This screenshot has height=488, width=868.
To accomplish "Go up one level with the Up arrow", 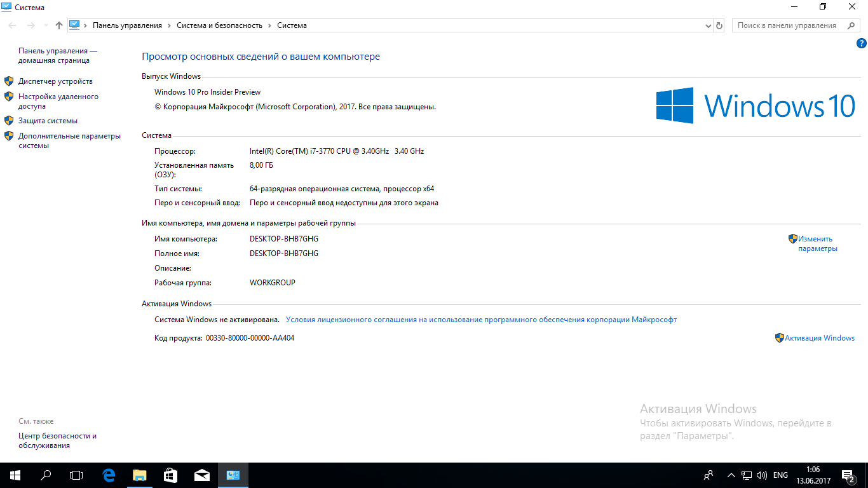I will (59, 25).
